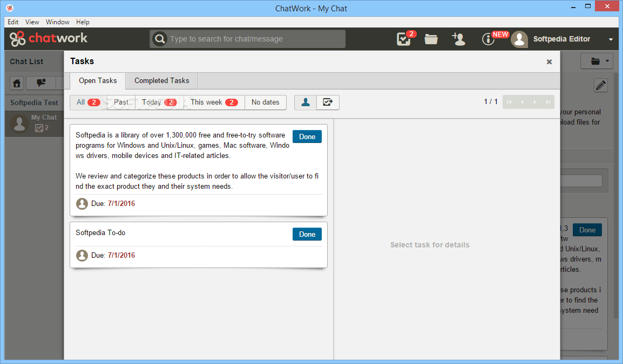Click the Tasks panel title

[82, 61]
